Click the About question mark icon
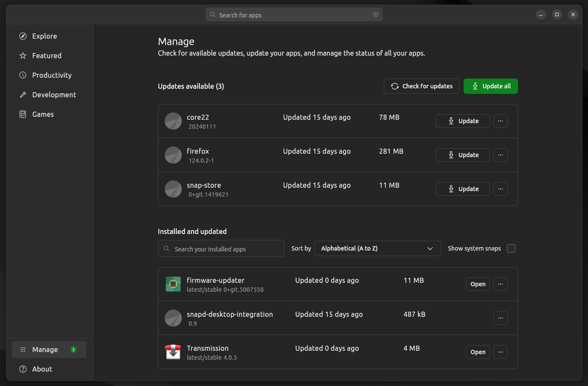588x386 pixels. point(23,369)
